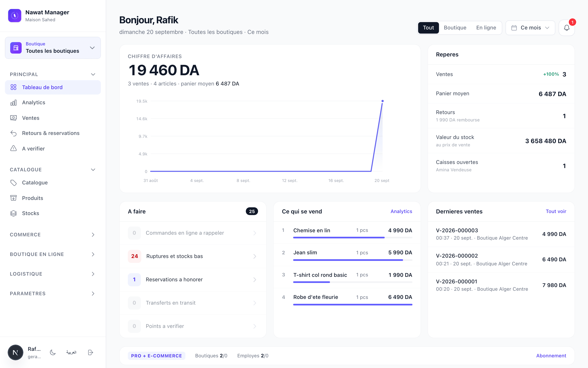Open Produits in the sidebar
The width and height of the screenshot is (588, 368).
[53, 198]
